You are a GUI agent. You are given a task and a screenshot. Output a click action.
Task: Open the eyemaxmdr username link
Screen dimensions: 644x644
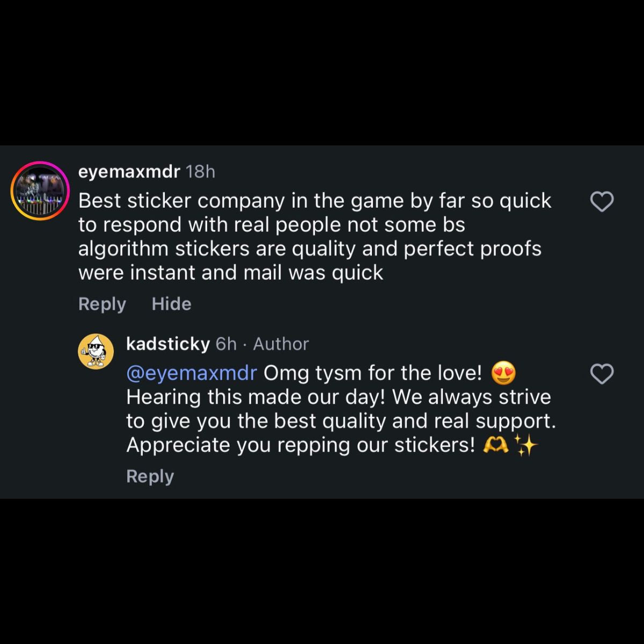129,172
